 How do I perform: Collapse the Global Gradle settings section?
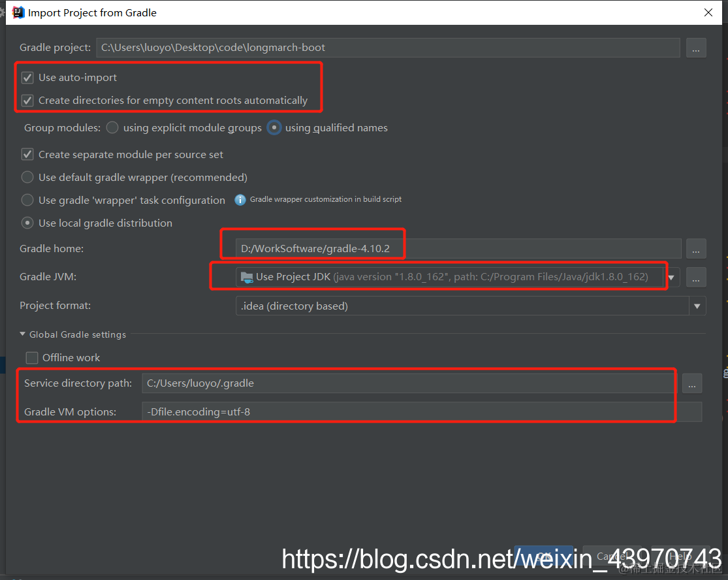22,334
